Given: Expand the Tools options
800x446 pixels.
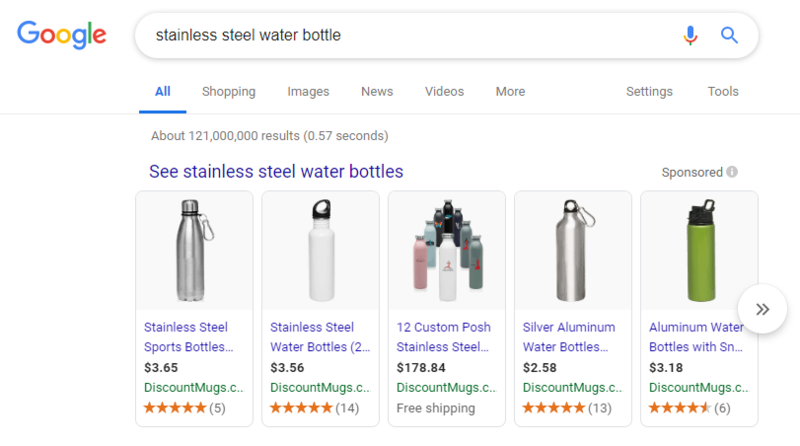Looking at the screenshot, I should click(x=723, y=92).
